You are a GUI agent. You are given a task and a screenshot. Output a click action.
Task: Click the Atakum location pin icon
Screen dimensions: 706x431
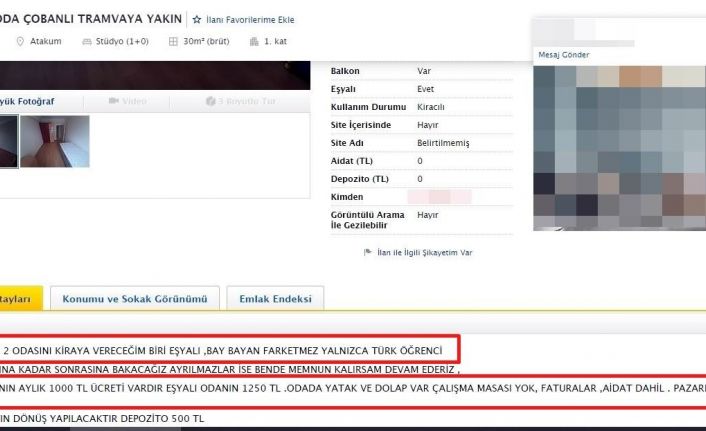[x=20, y=41]
